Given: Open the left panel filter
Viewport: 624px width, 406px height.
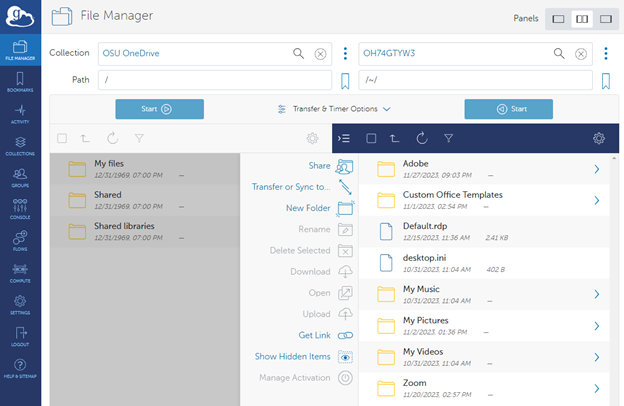Looking at the screenshot, I should click(139, 138).
